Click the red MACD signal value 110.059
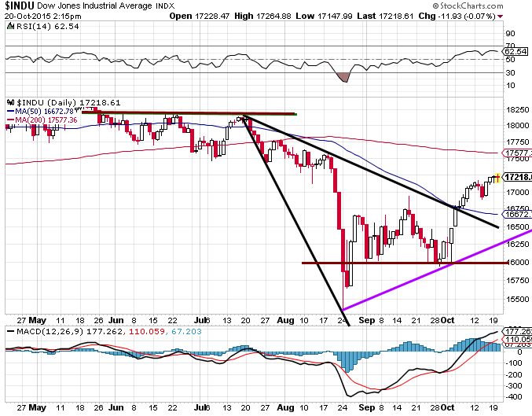The height and width of the screenshot is (416, 532). pos(147,331)
